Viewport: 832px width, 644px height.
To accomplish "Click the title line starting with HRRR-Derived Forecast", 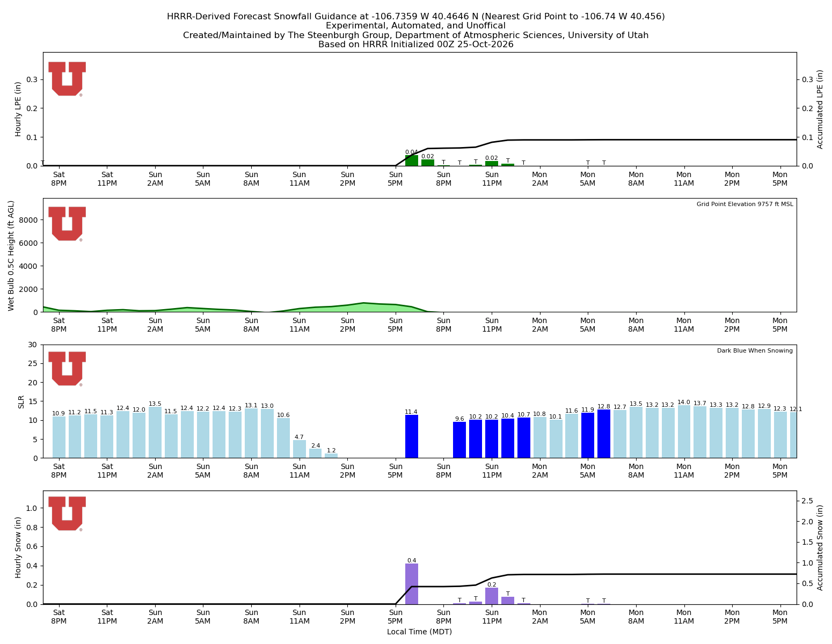I will (x=416, y=17).
